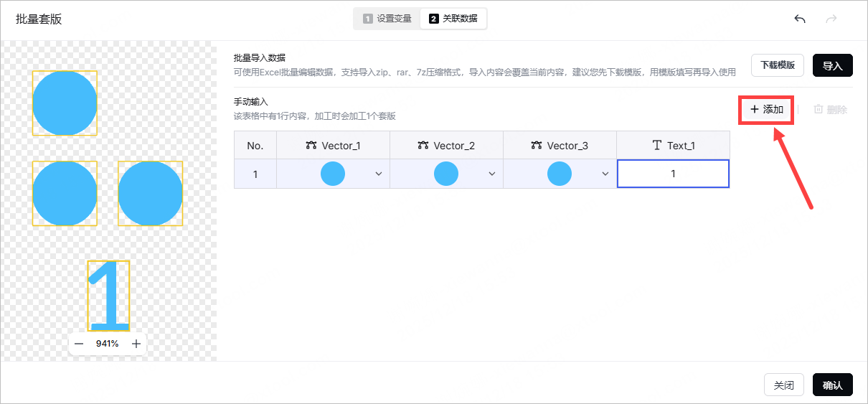The width and height of the screenshot is (868, 404).
Task: Open the Vector_2 dropdown chevron in row 1
Action: (x=492, y=174)
